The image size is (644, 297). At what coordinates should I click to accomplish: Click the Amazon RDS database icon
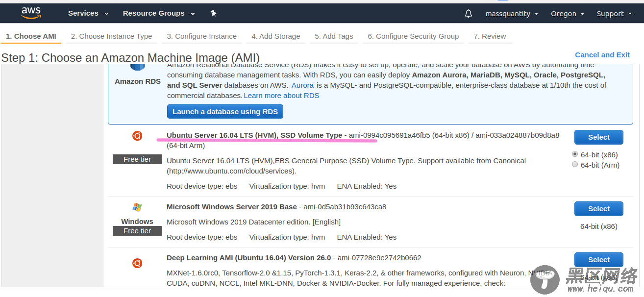137,67
